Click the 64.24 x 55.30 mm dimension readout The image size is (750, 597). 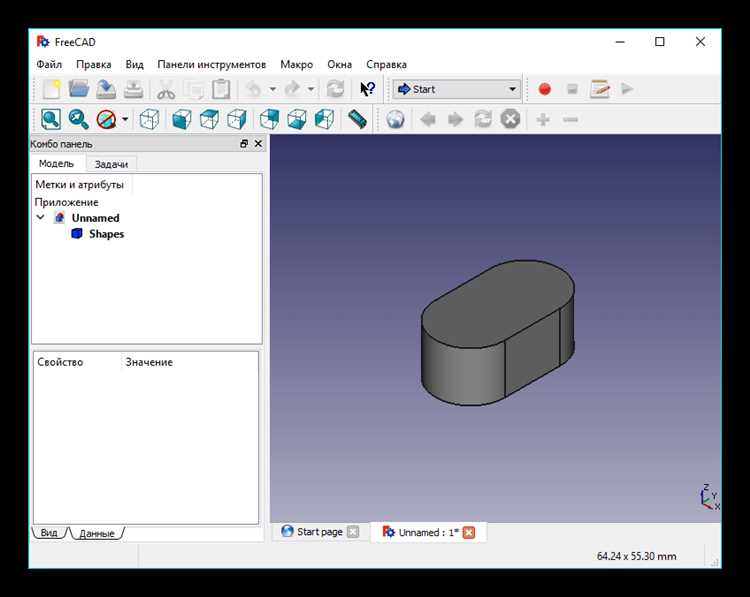point(636,556)
